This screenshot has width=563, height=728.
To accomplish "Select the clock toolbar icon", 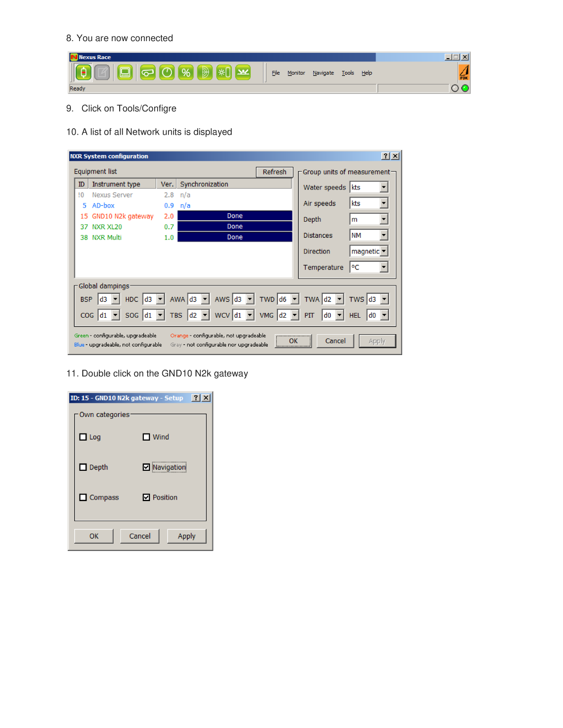I will point(166,72).
